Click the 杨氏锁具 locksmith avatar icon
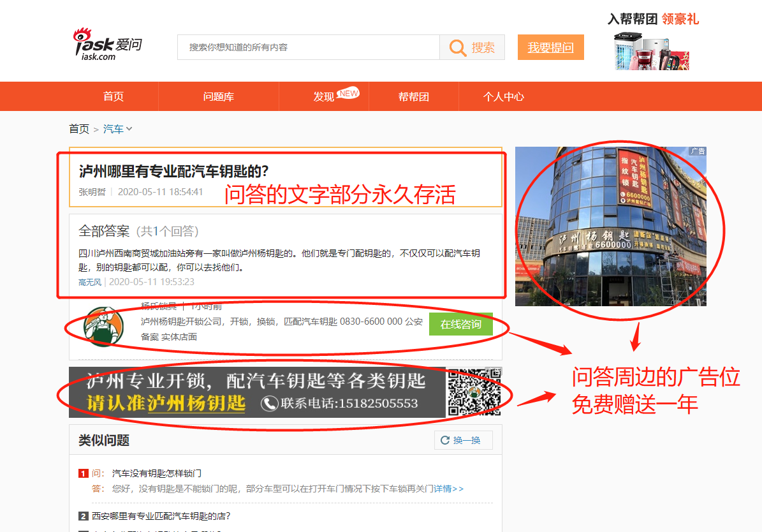The width and height of the screenshot is (762, 532). tap(103, 327)
